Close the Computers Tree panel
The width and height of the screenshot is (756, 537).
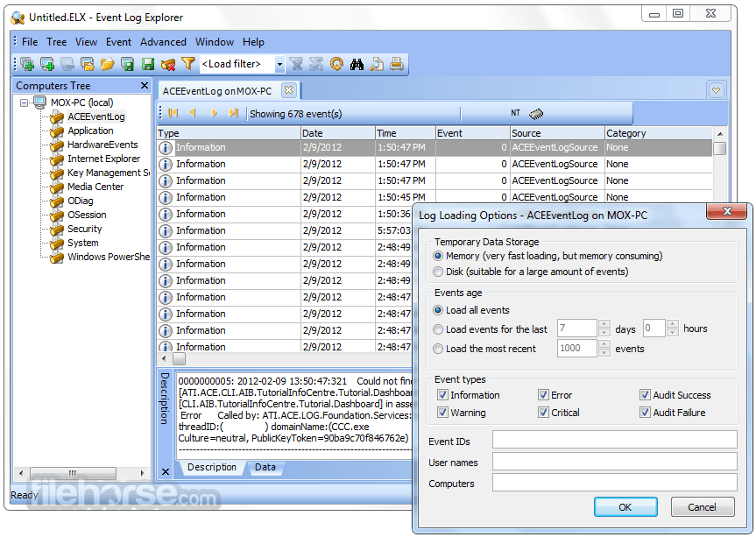point(145,85)
